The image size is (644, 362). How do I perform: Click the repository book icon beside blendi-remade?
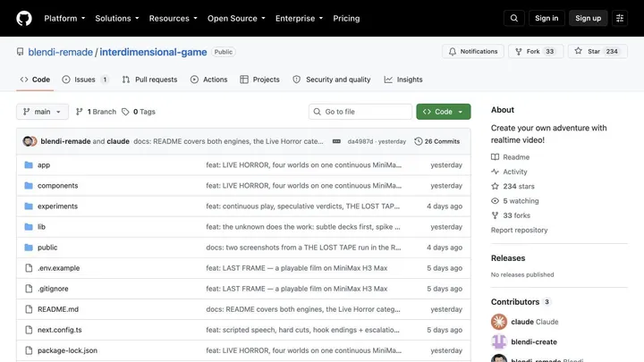tap(20, 52)
